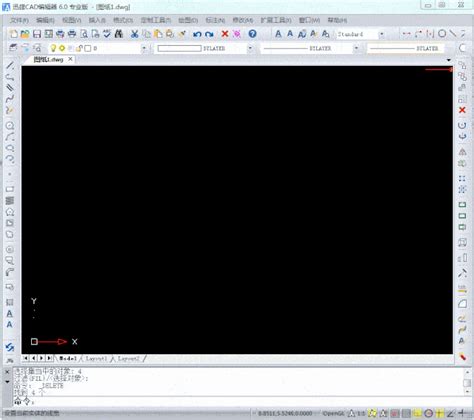Click the red X delete icon in top toolbar

coord(225,34)
